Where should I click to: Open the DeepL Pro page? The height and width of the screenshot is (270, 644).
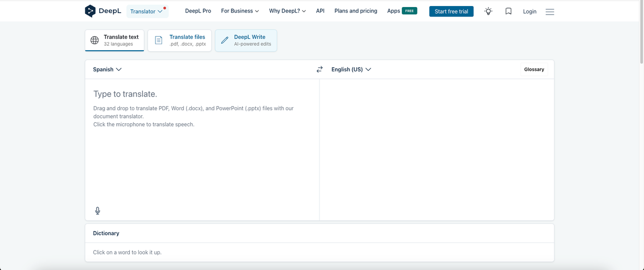pos(198,11)
